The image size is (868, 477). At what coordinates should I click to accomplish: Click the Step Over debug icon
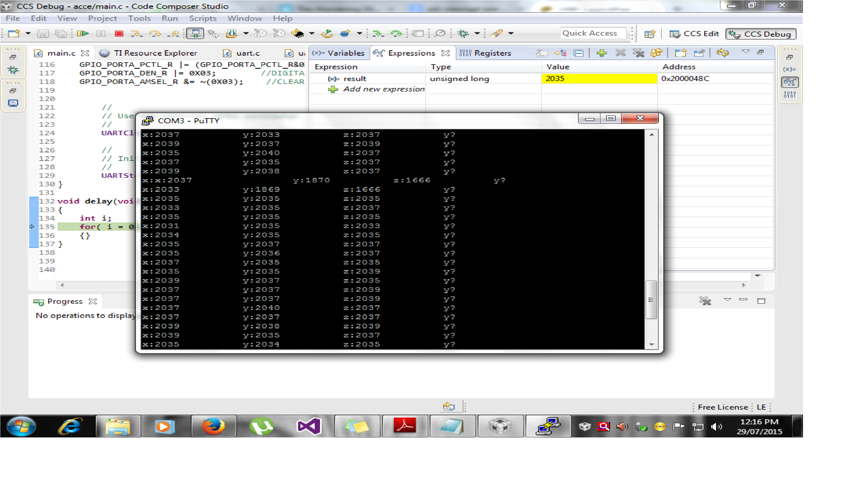(x=155, y=33)
